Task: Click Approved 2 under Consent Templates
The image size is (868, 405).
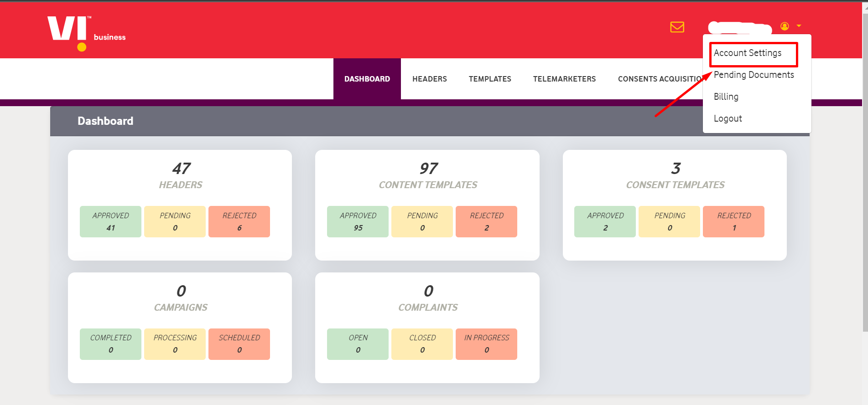Action: (x=605, y=221)
